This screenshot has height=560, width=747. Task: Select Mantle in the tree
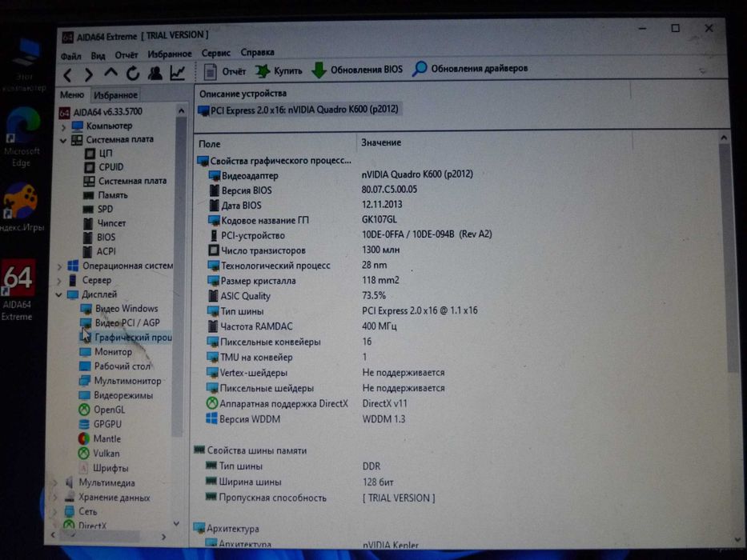coord(99,438)
